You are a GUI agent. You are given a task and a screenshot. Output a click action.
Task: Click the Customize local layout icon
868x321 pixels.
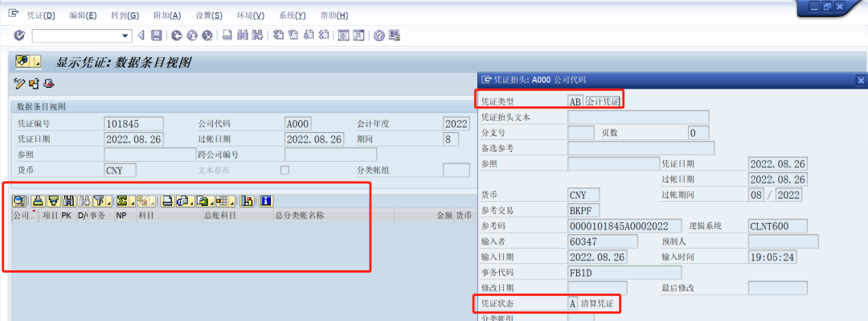point(395,36)
